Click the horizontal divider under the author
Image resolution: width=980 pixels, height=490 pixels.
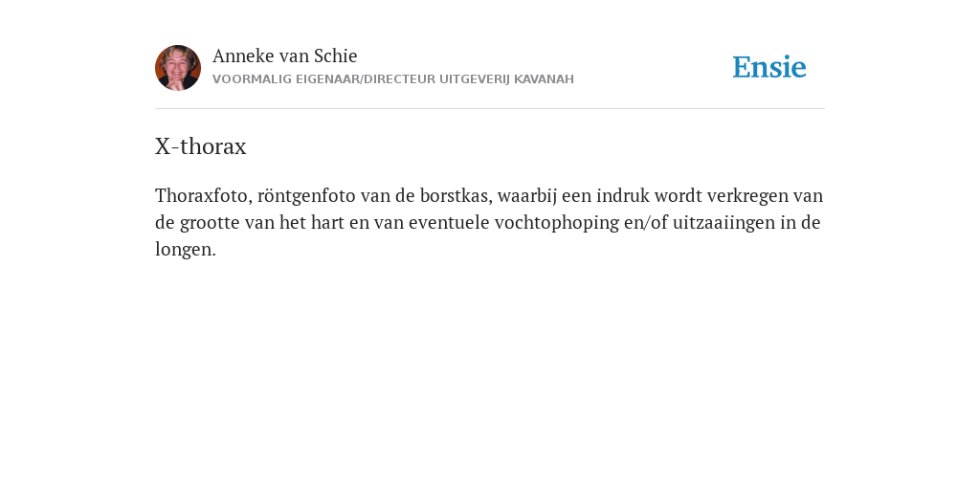pos(490,109)
